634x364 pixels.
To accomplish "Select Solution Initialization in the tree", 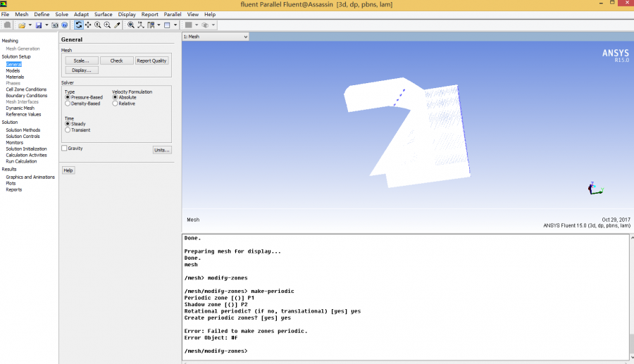I will [x=26, y=149].
